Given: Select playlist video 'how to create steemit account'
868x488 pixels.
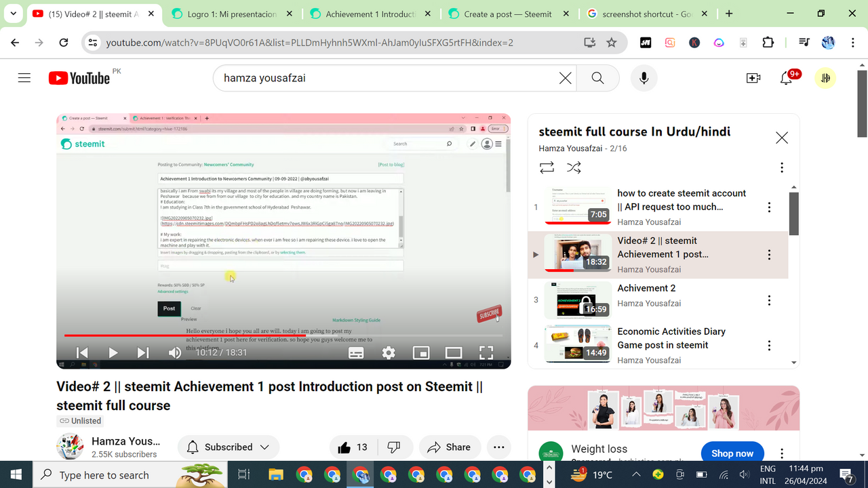Looking at the screenshot, I should click(658, 207).
